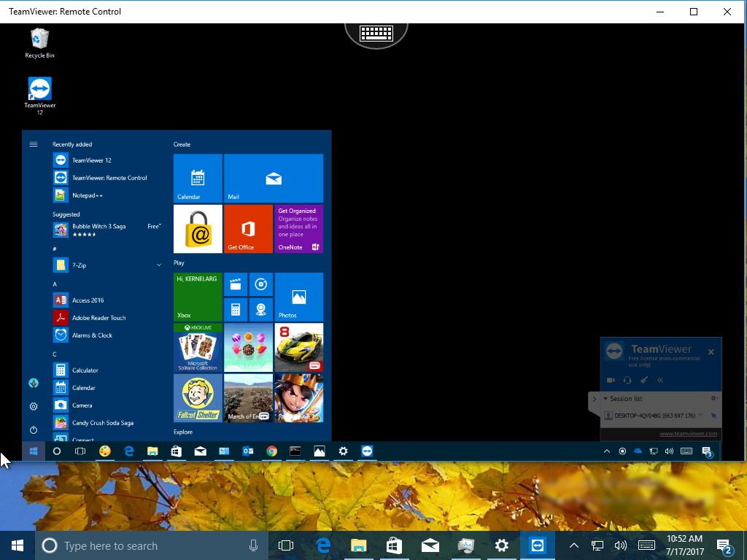Collapse the TeamViewer panel with the double-chevron
The height and width of the screenshot is (560, 747).
click(660, 380)
